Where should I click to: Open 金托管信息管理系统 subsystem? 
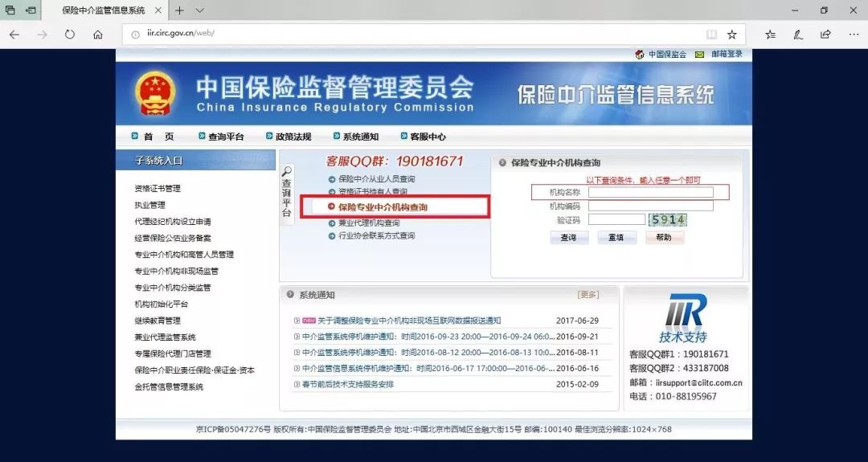(x=169, y=387)
